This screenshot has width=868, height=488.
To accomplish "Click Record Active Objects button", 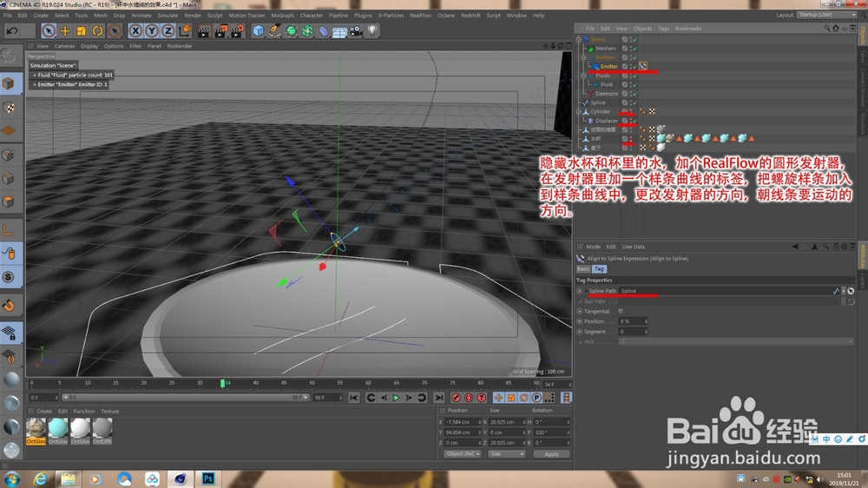I will click(x=456, y=398).
